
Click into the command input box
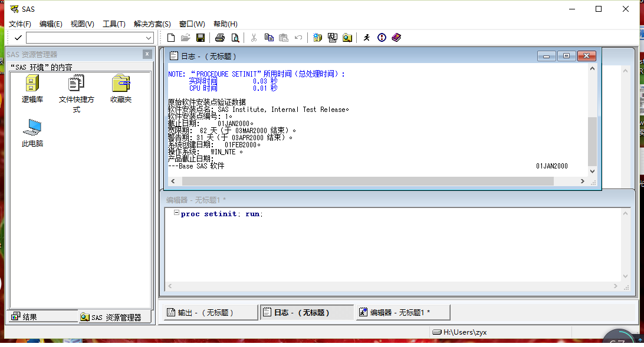(86, 38)
